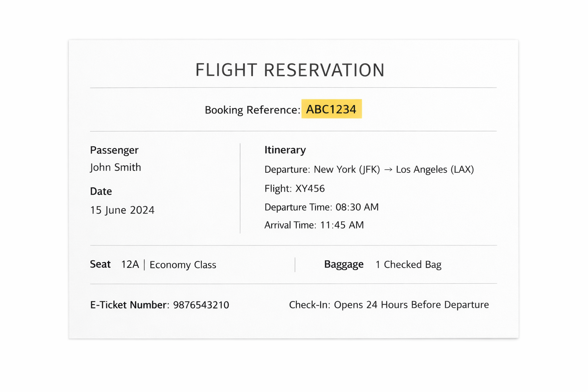Image resolution: width=588 pixels, height=392 pixels.
Task: Click the Booking Reference label text
Action: pos(252,110)
